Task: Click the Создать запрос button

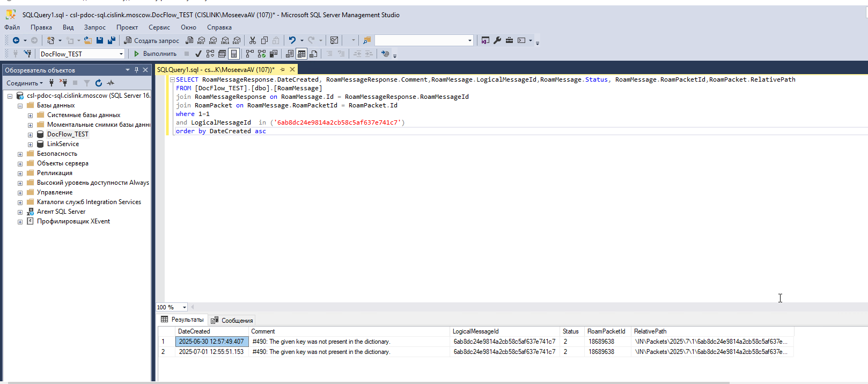Action: coord(152,40)
